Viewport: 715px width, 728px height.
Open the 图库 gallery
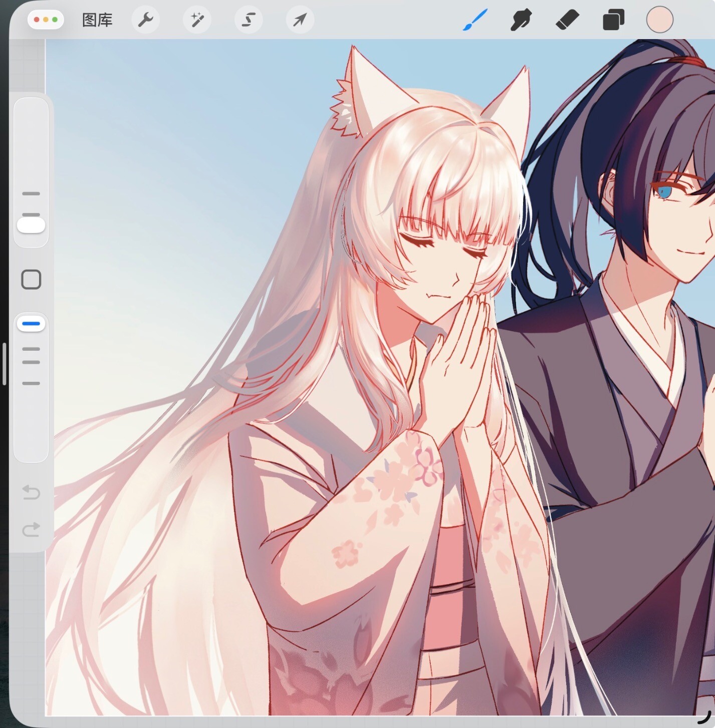[97, 20]
